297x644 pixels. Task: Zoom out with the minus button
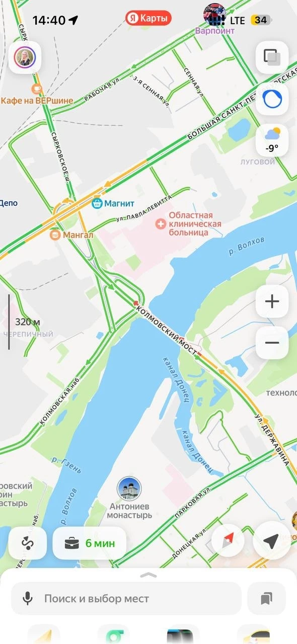[x=272, y=343]
